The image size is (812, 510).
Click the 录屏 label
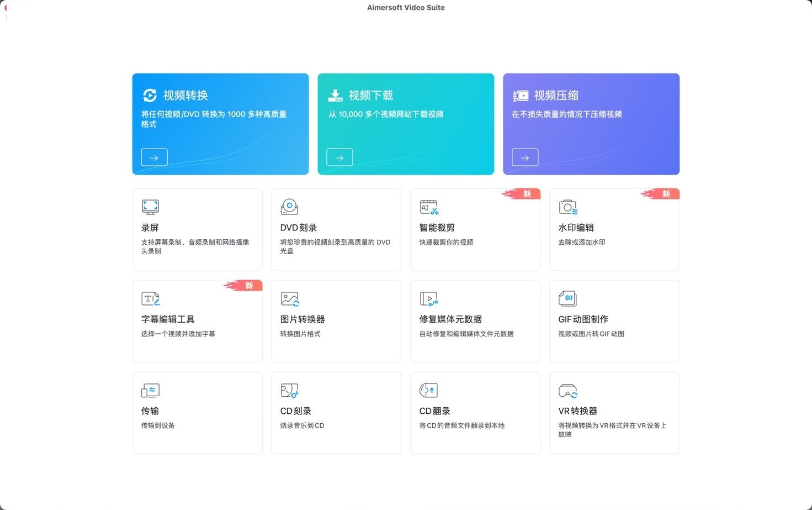coord(150,228)
